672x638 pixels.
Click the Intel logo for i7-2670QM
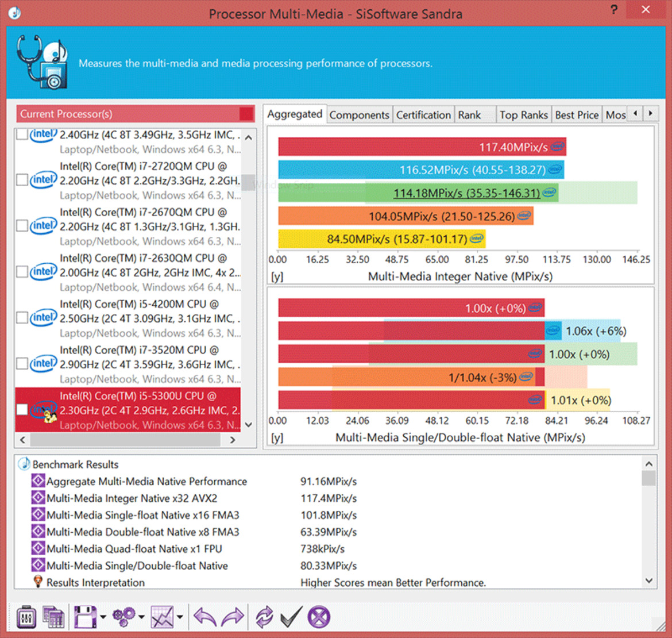[x=43, y=226]
